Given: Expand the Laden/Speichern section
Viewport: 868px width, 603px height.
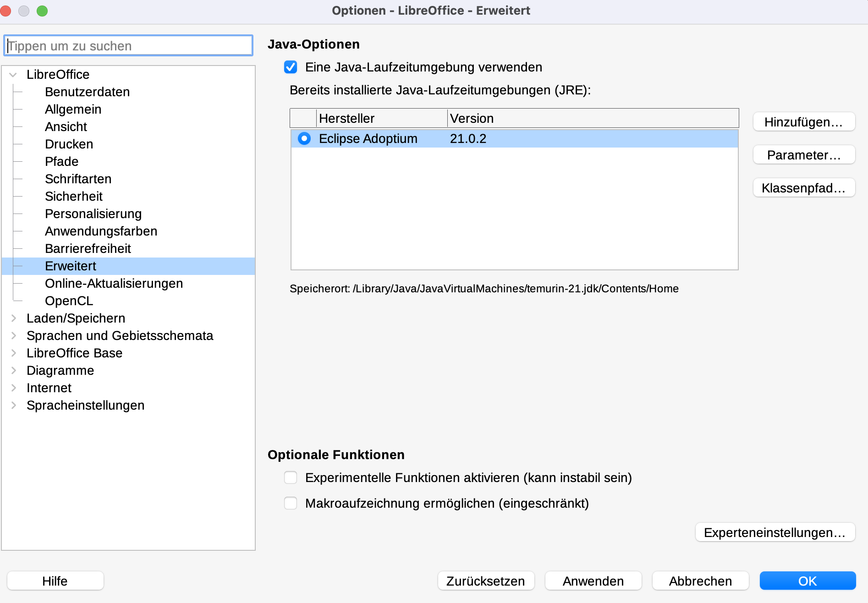Looking at the screenshot, I should [x=13, y=318].
